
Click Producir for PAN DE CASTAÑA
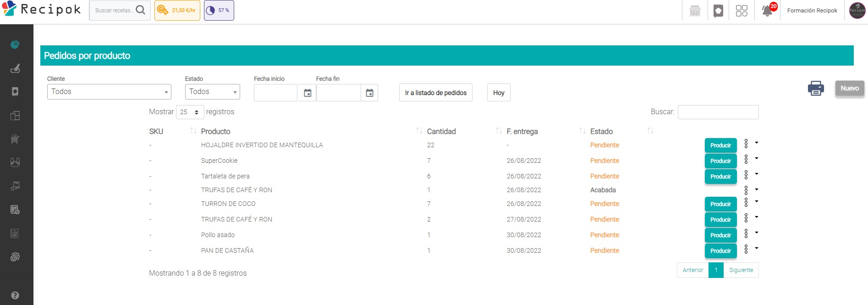pos(721,251)
